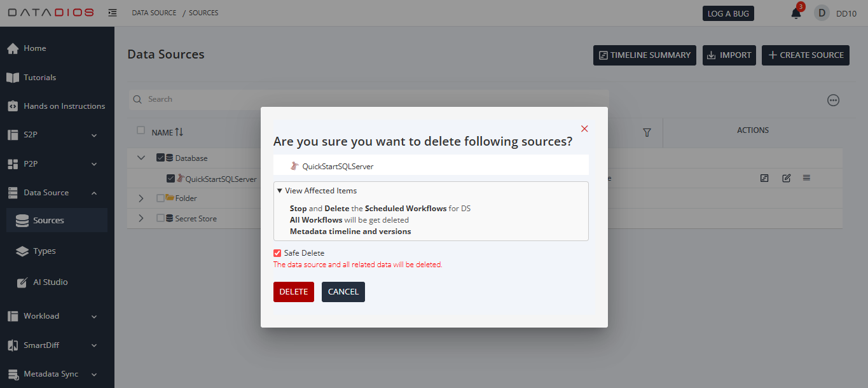
Task: Click the filter icon in table header
Action: 647,132
